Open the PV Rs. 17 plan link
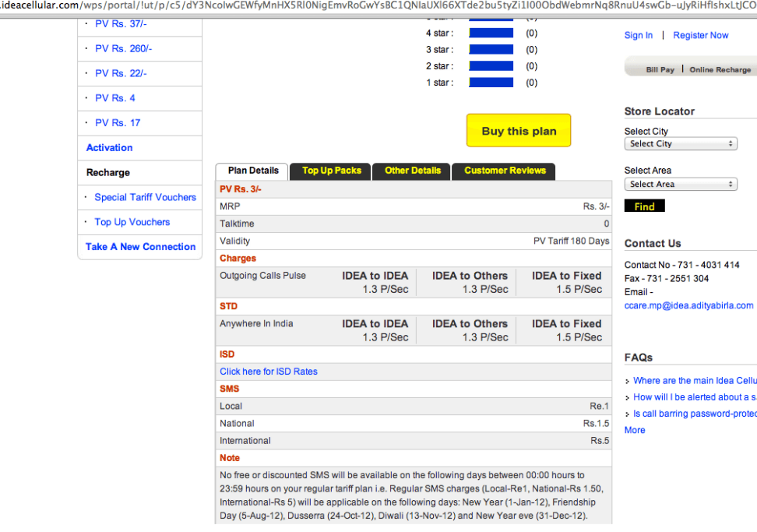757x532 pixels. [x=118, y=123]
